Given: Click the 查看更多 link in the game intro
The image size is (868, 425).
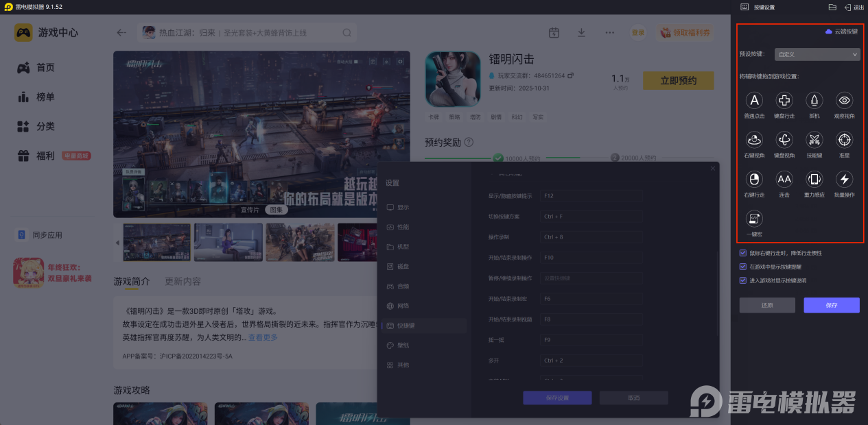Looking at the screenshot, I should point(263,337).
